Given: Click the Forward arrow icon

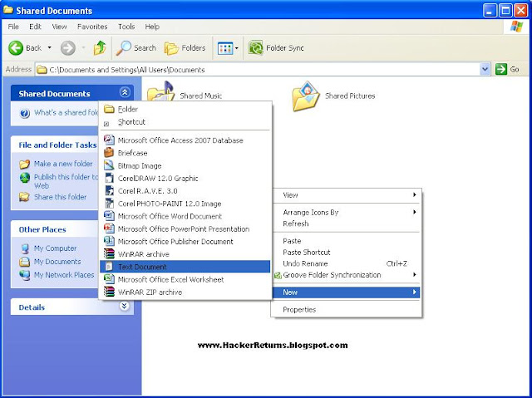Looking at the screenshot, I should (x=68, y=48).
